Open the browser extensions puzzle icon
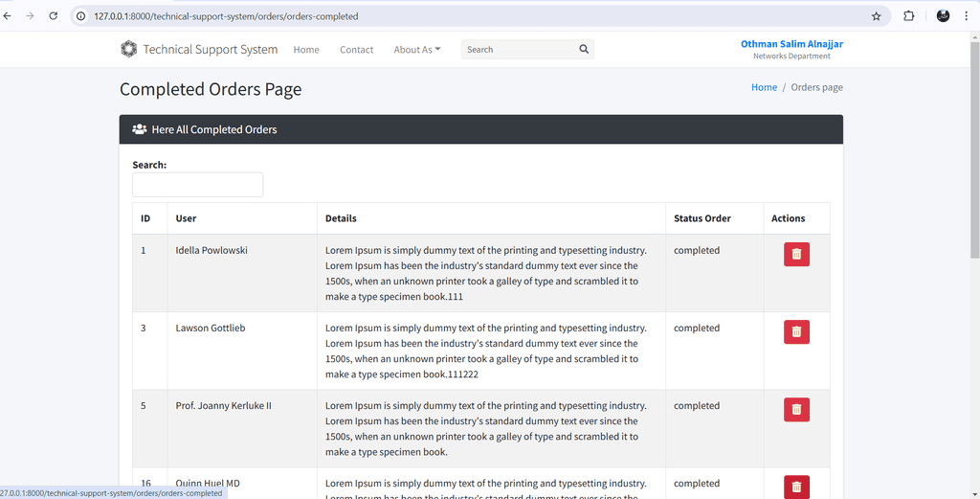Screen dimensions: 980x499 [909, 16]
